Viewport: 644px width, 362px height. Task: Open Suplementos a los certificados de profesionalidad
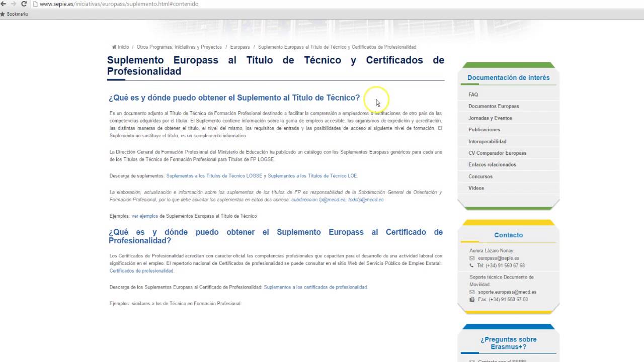315,287
